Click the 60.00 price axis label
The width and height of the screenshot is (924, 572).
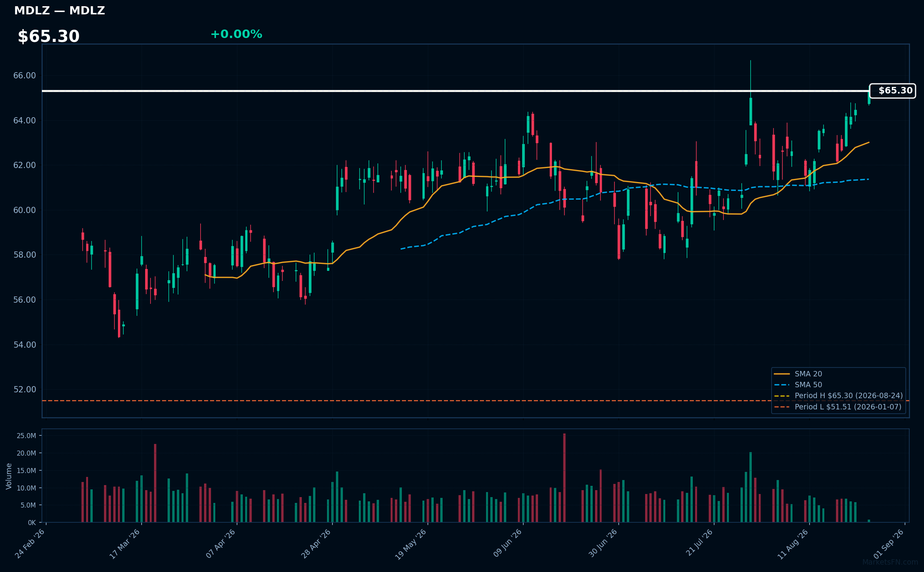(x=24, y=210)
